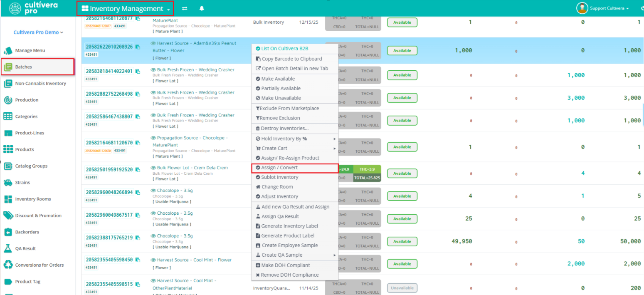
Task: Select Adjust Inventory menu entry
Action: click(295, 196)
